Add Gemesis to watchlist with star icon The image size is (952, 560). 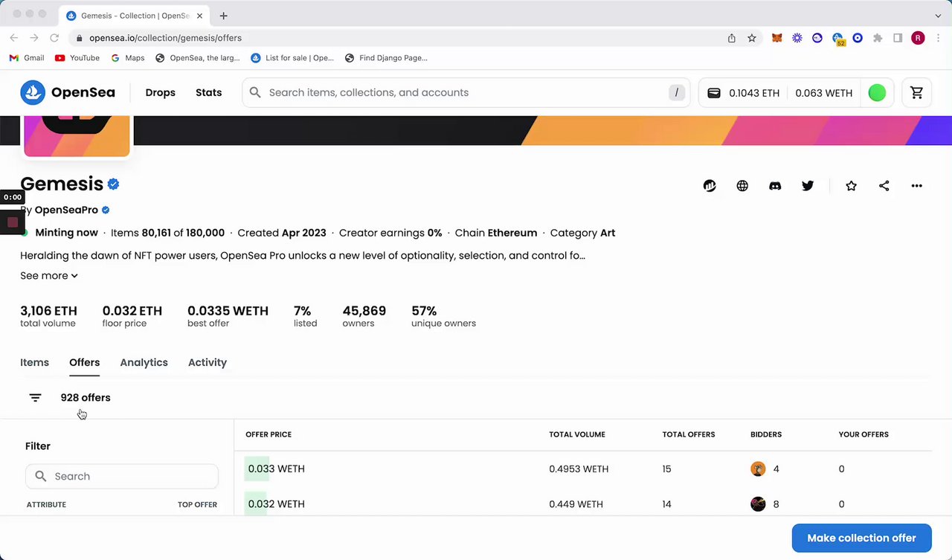[851, 186]
